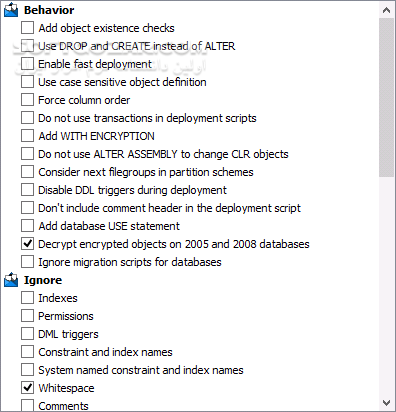
Task: Click the scroll up arrow
Action: pyautogui.click(x=386, y=10)
